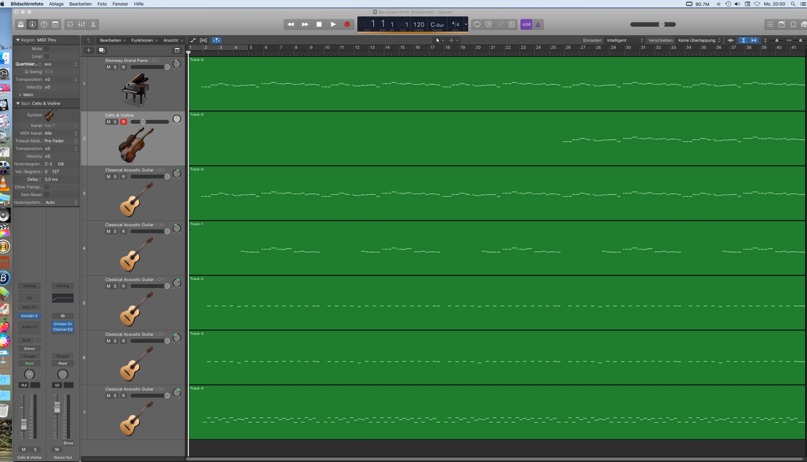The height and width of the screenshot is (462, 807).
Task: Expand the Mehr disclosure triangle
Action: point(20,95)
